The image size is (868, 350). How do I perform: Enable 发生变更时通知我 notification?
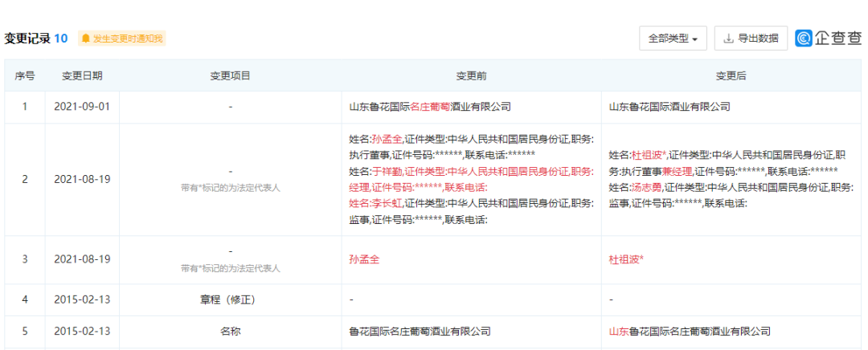pos(122,39)
